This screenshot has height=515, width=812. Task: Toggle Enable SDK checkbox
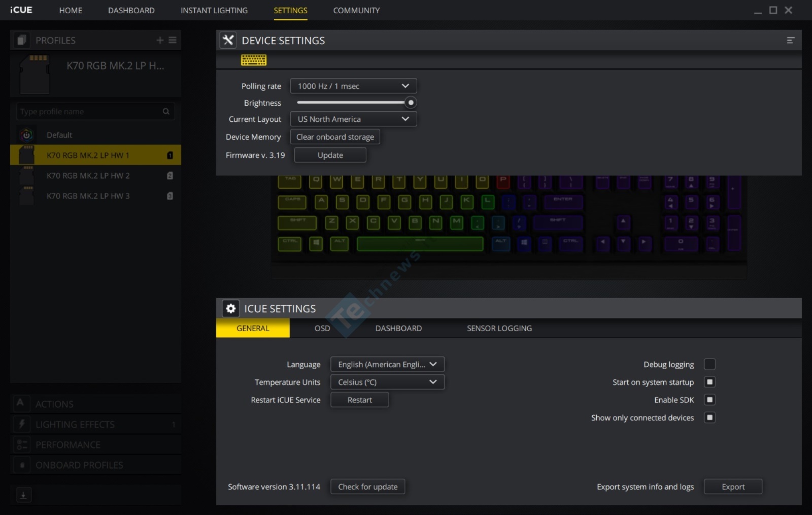click(709, 400)
